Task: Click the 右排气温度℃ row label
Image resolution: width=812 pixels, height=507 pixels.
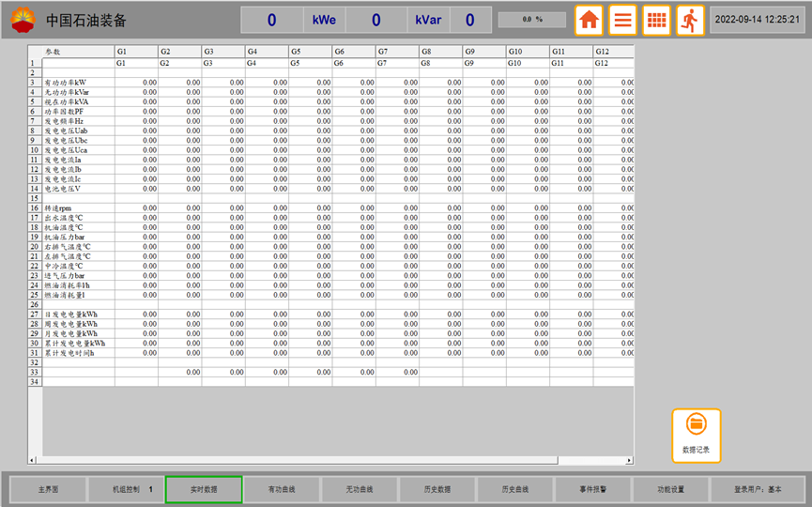Action: coord(68,247)
